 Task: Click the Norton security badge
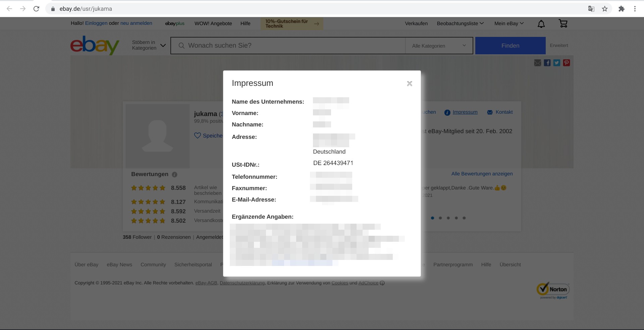pos(553,290)
